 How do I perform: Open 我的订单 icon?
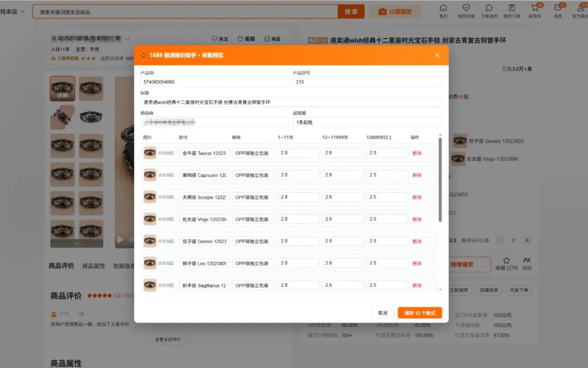pyautogui.click(x=512, y=11)
